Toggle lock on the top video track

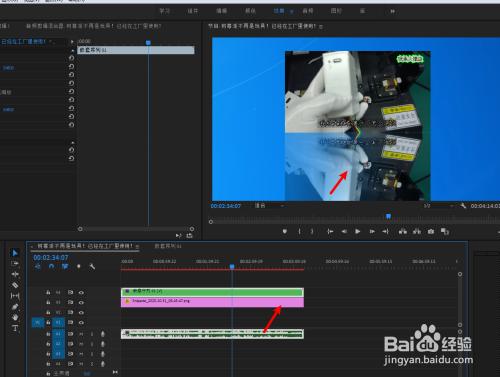click(48, 292)
